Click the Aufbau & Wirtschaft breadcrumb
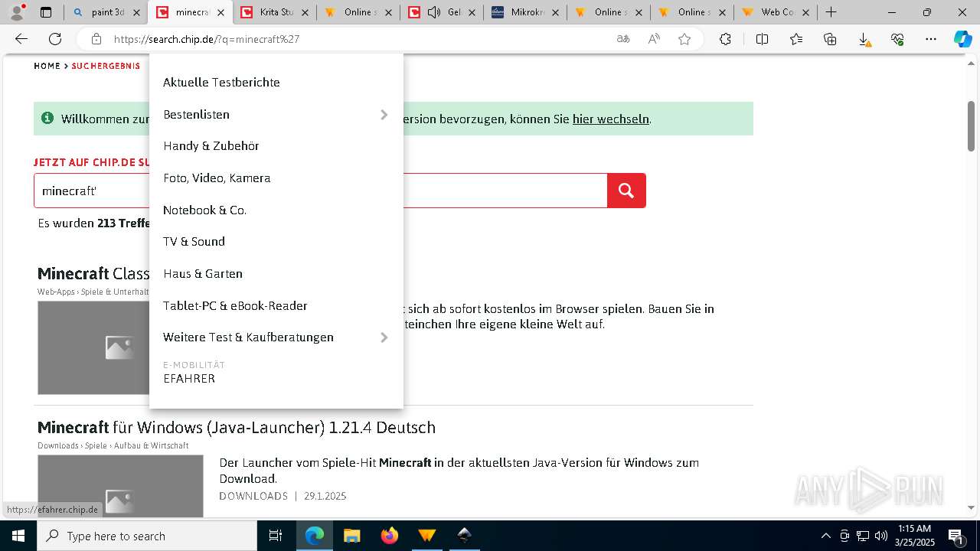980x551 pixels. pos(151,445)
